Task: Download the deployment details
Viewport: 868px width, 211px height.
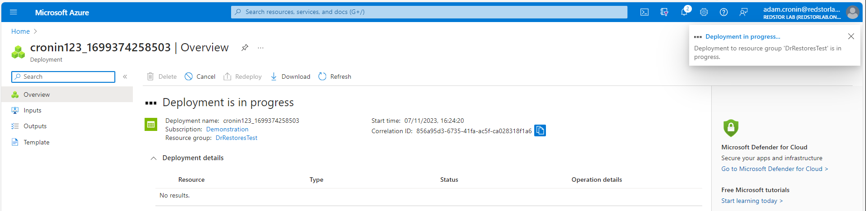Action: click(290, 76)
